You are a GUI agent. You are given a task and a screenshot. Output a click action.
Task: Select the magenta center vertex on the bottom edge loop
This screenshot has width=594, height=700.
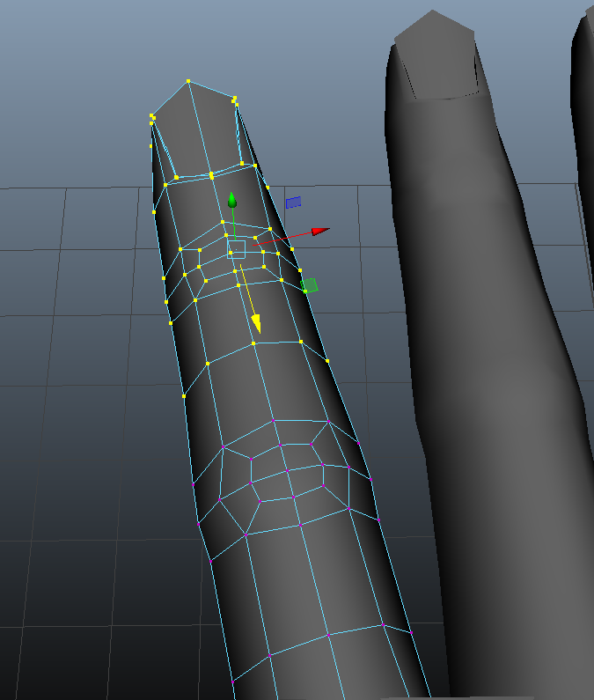point(328,635)
